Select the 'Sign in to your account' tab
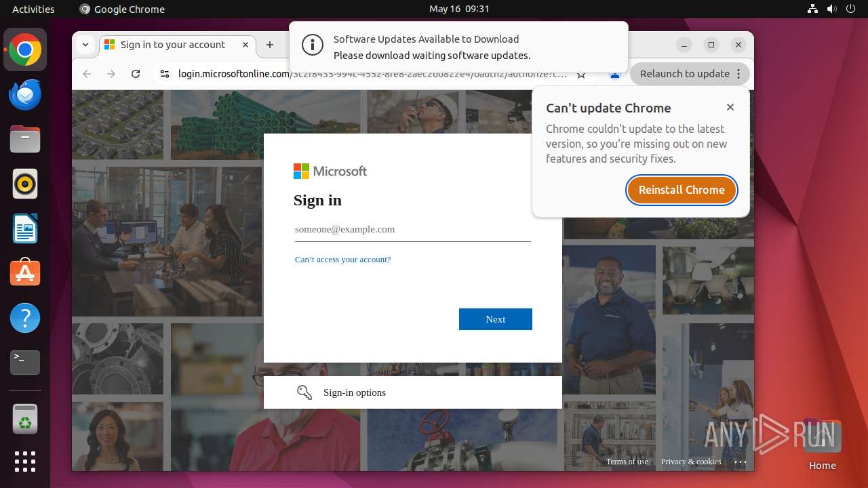Image resolution: width=868 pixels, height=488 pixels. [177, 45]
